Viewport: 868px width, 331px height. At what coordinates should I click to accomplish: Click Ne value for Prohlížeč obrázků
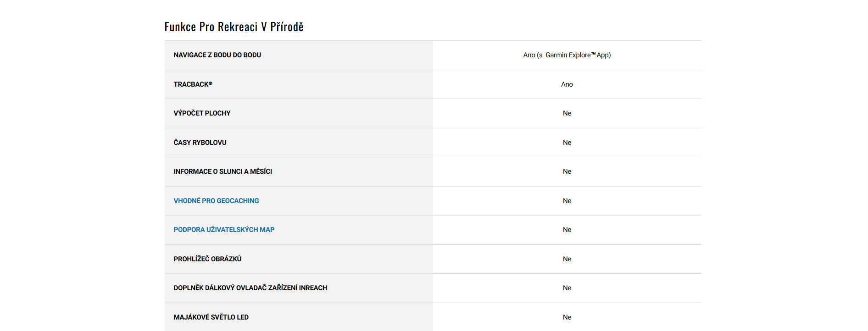pyautogui.click(x=567, y=259)
